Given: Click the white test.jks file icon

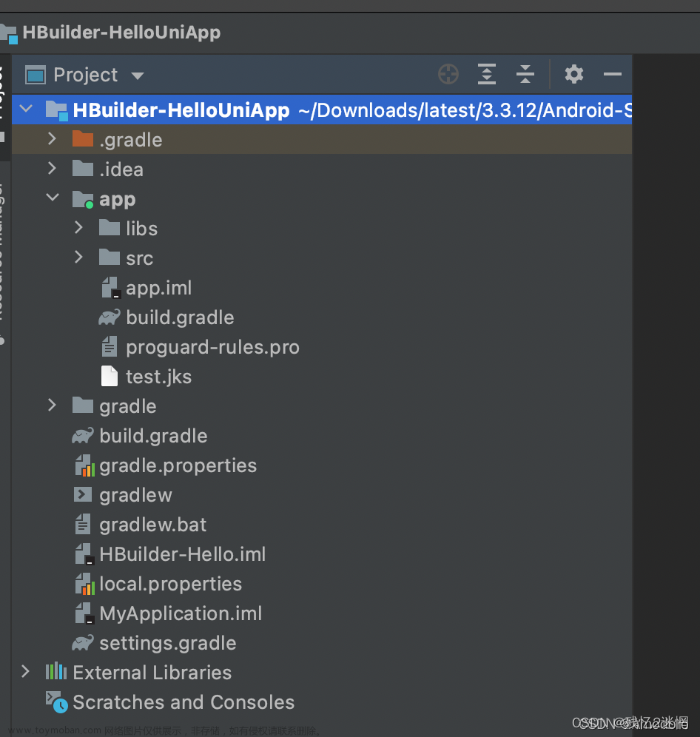Looking at the screenshot, I should (110, 377).
